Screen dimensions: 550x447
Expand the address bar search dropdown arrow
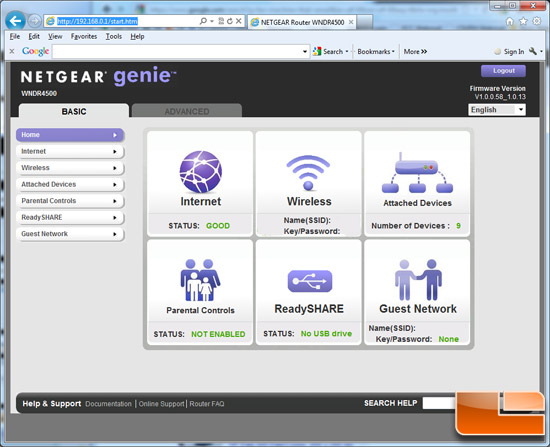click(x=212, y=21)
